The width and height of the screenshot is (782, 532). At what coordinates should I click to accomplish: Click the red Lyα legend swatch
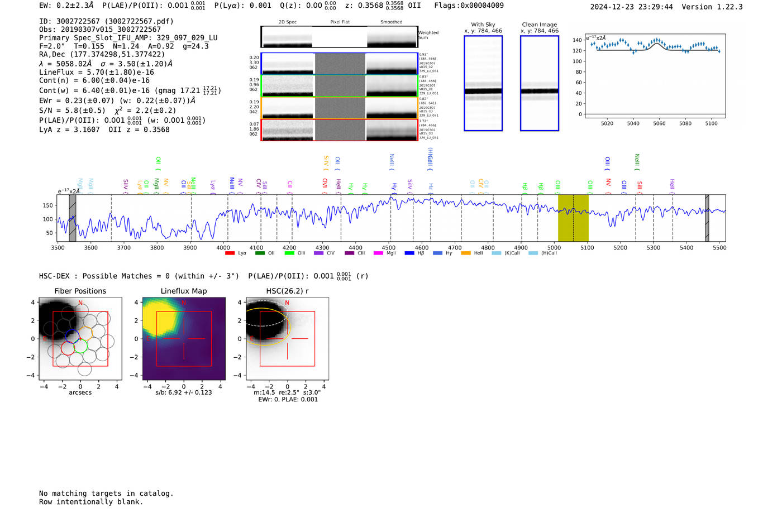point(230,253)
